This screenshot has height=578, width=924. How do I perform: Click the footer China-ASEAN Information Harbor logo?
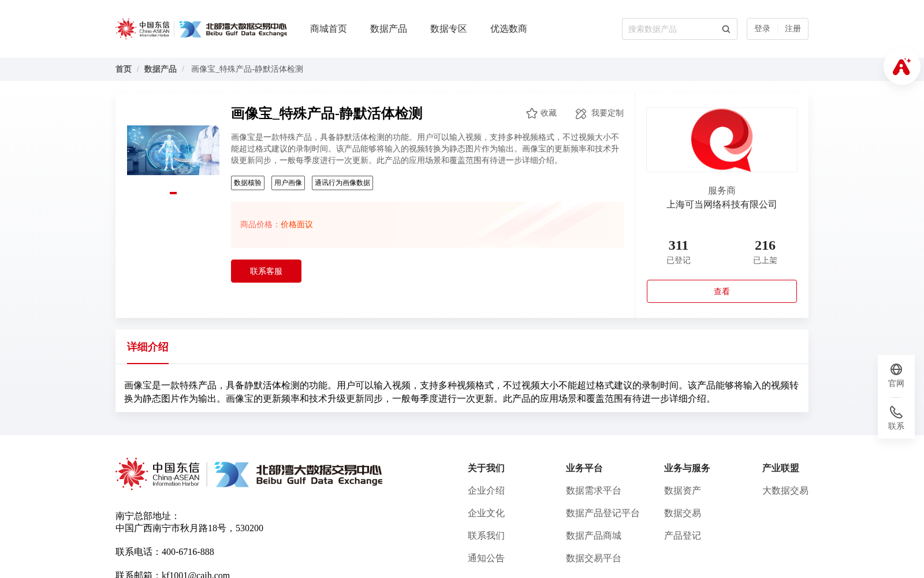click(158, 474)
